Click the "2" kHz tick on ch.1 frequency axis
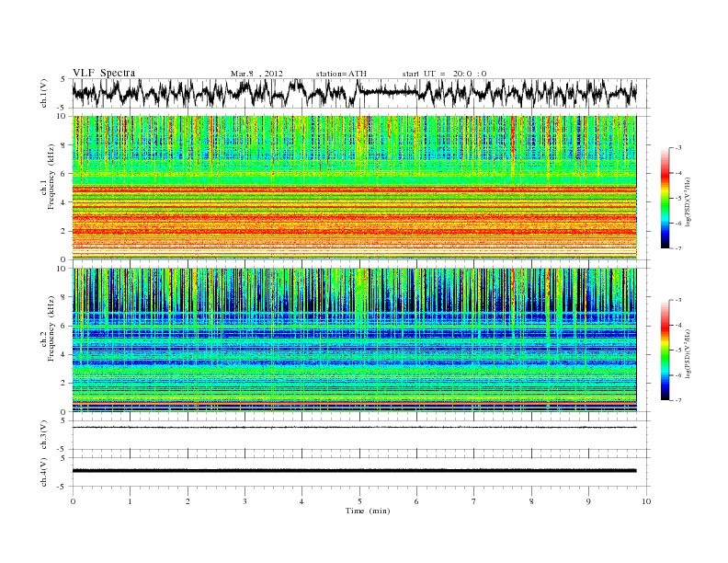This screenshot has width=728, height=563. click(x=63, y=231)
